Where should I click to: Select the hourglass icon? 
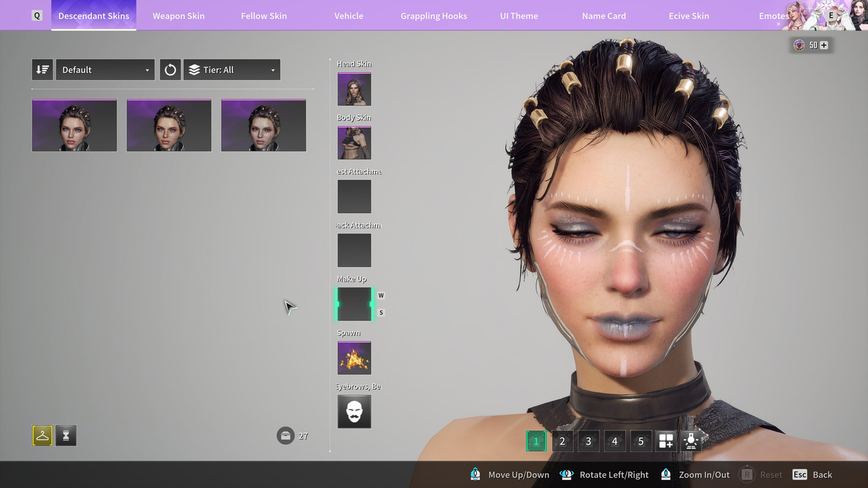click(66, 436)
